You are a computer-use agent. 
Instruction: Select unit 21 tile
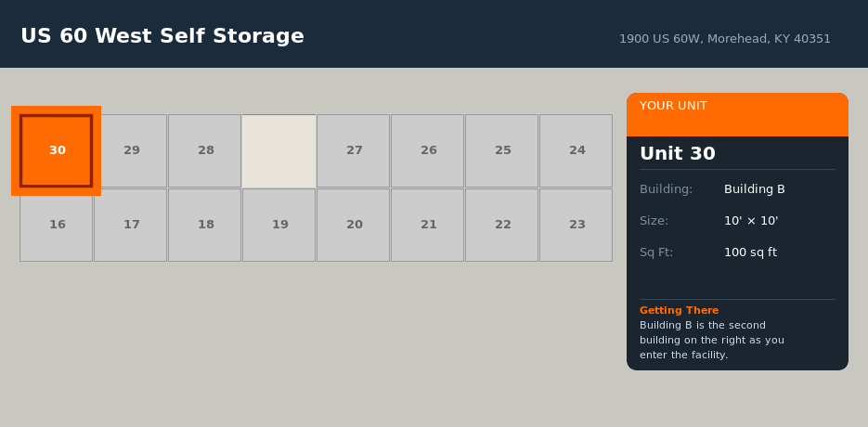pyautogui.click(x=428, y=225)
